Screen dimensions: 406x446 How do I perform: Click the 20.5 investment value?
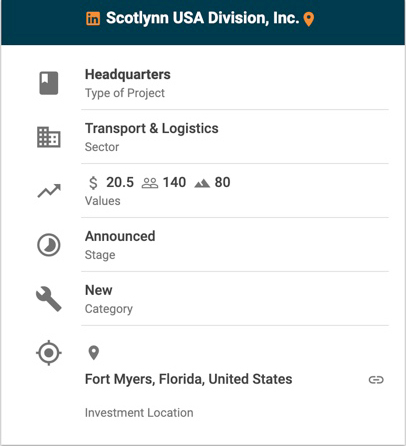click(x=120, y=182)
